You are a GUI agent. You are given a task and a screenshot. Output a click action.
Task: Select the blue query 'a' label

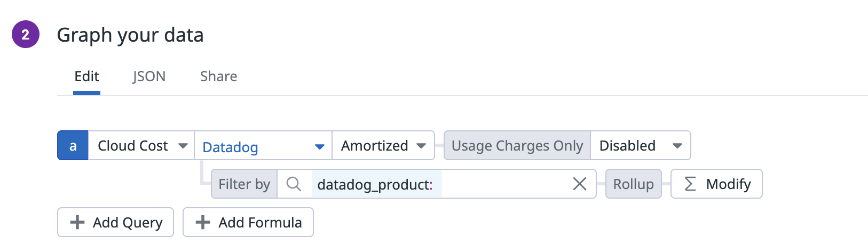click(x=73, y=145)
